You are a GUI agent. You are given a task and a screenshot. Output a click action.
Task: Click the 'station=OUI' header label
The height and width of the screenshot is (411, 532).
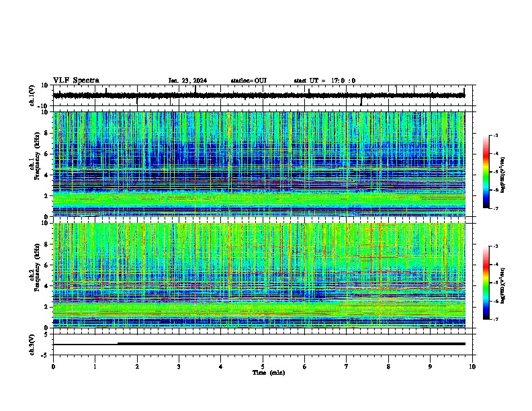(249, 81)
